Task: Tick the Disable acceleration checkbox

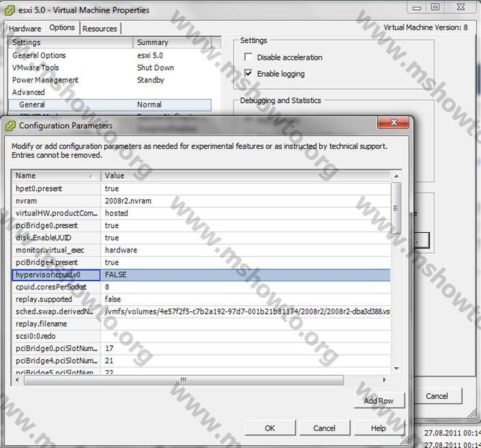Action: 248,57
